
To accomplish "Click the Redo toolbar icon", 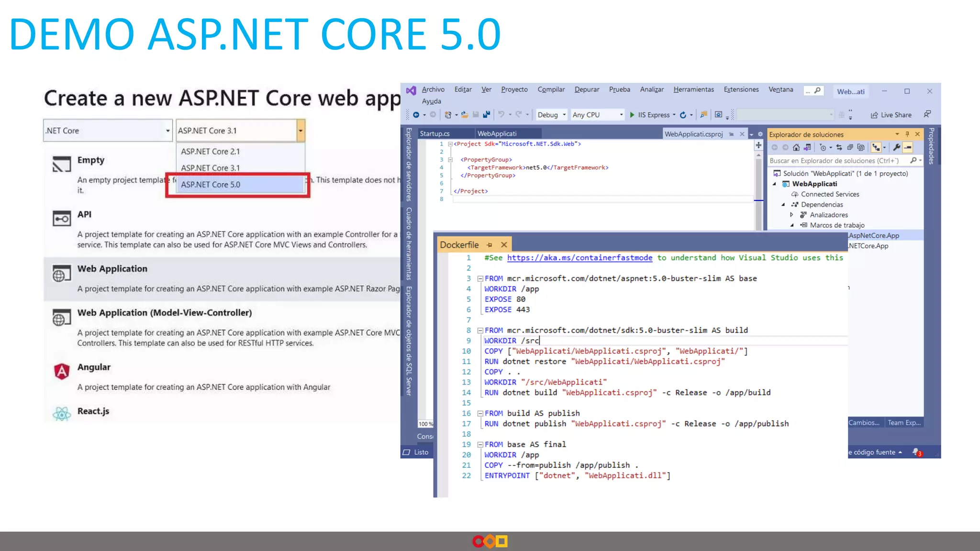I will pyautogui.click(x=519, y=114).
